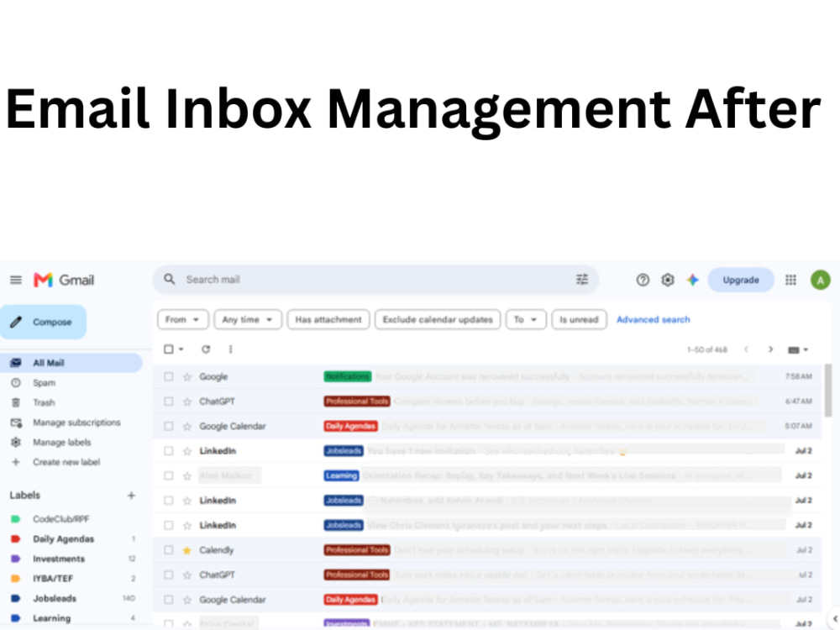Open Manage subscriptions
The image size is (840, 630).
click(76, 423)
